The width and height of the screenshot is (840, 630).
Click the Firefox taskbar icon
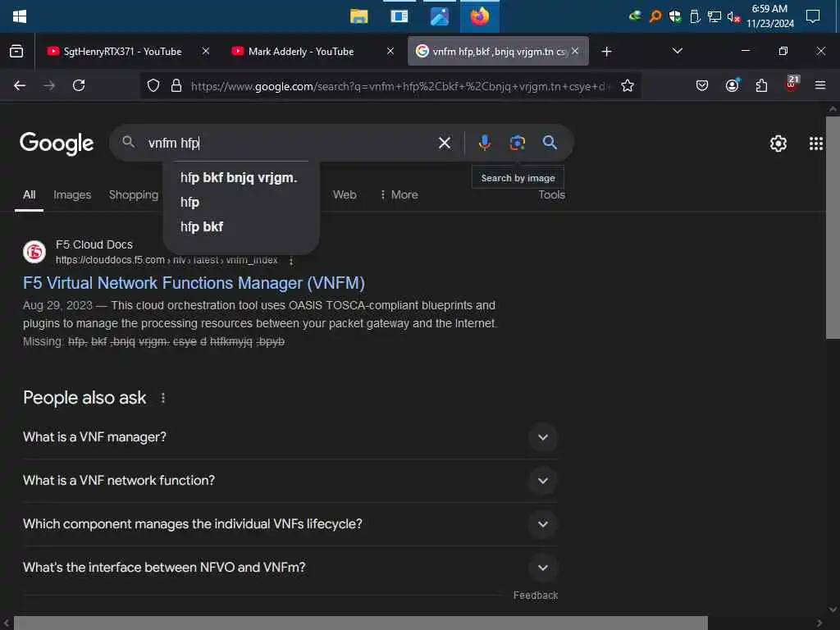point(479,16)
